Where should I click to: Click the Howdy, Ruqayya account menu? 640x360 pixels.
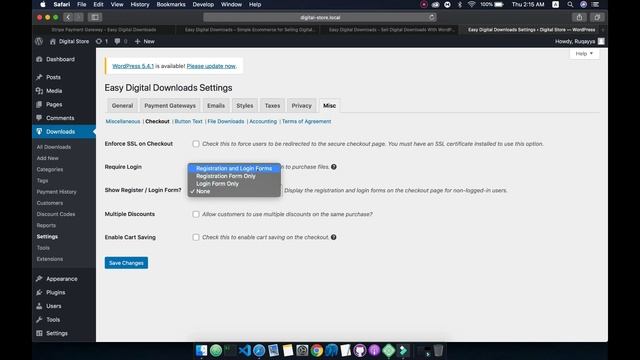(x=580, y=41)
